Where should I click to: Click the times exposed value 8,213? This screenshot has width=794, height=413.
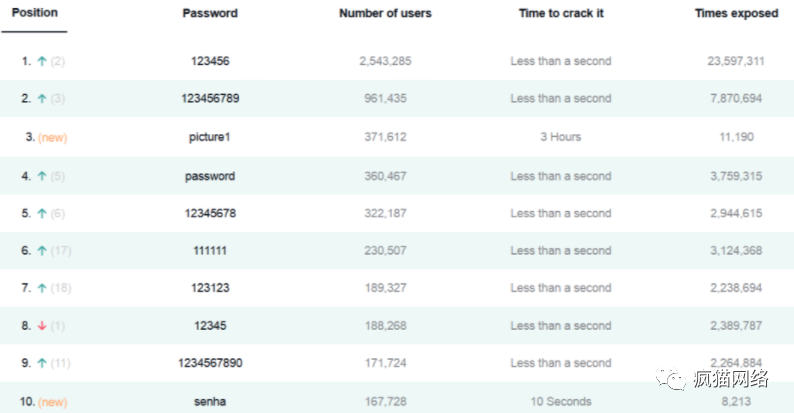736,401
